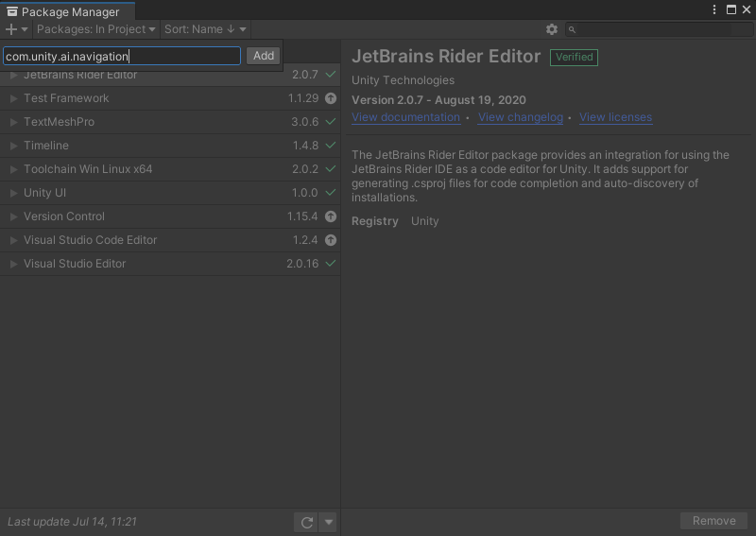Click the Verified badge
756x536 pixels.
pyautogui.click(x=574, y=57)
